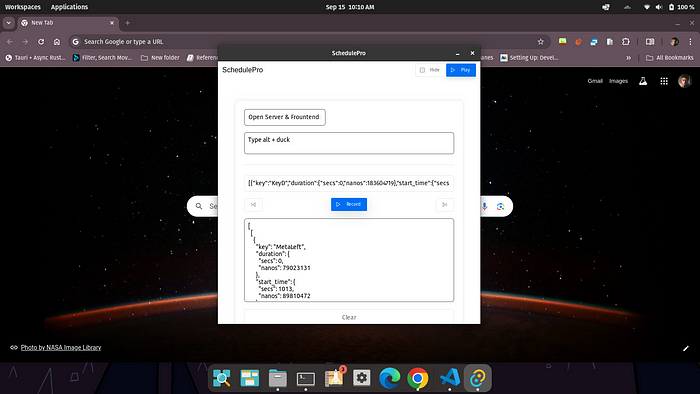The width and height of the screenshot is (700, 394).
Task: Open Visual Studio Code from the dock
Action: [450, 378]
